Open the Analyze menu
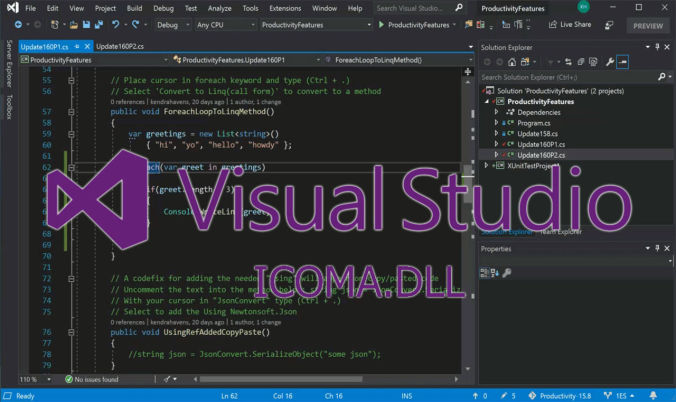676x402 pixels. [x=219, y=8]
